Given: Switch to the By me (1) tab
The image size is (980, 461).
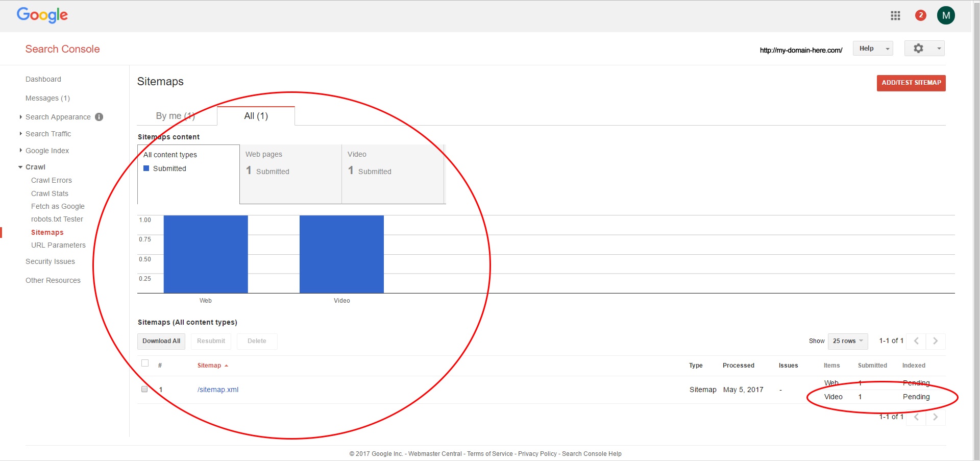Looking at the screenshot, I should (176, 116).
